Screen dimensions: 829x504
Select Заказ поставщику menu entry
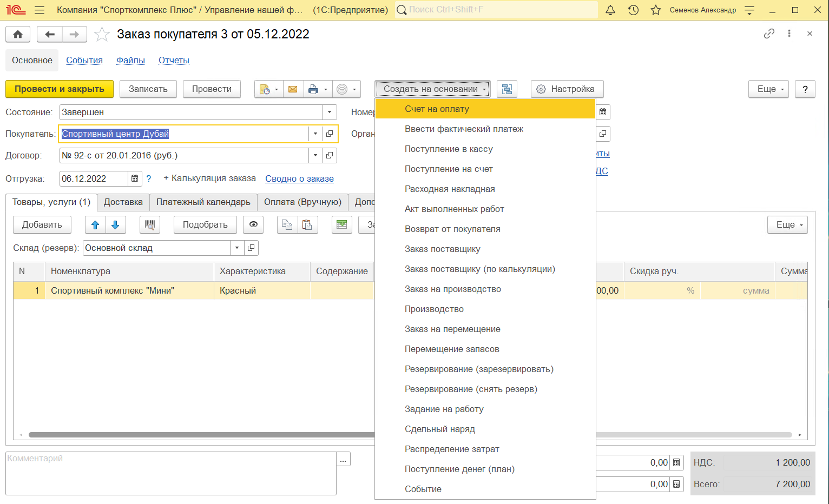coord(485,249)
